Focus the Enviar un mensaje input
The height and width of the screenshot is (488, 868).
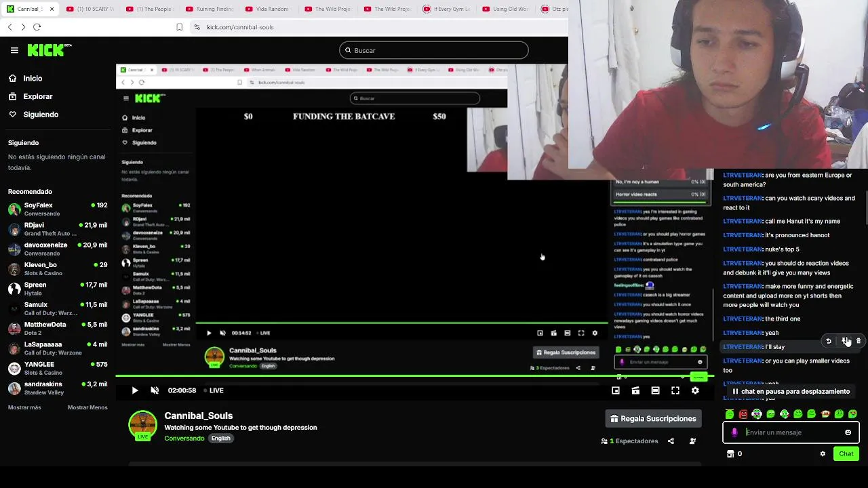[790, 432]
